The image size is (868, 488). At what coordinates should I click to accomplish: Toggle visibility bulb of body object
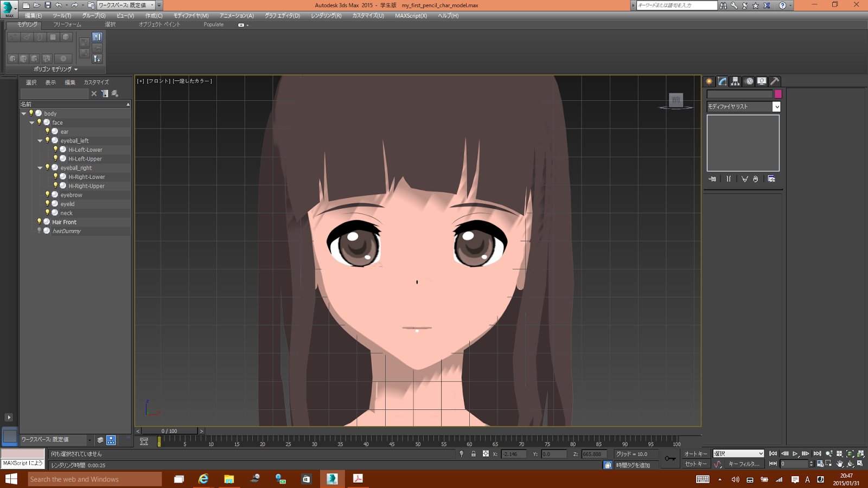click(31, 113)
